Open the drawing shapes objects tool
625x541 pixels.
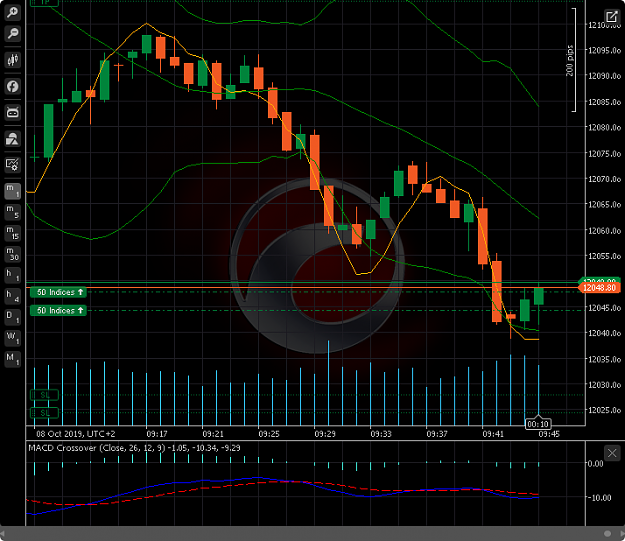click(12, 139)
